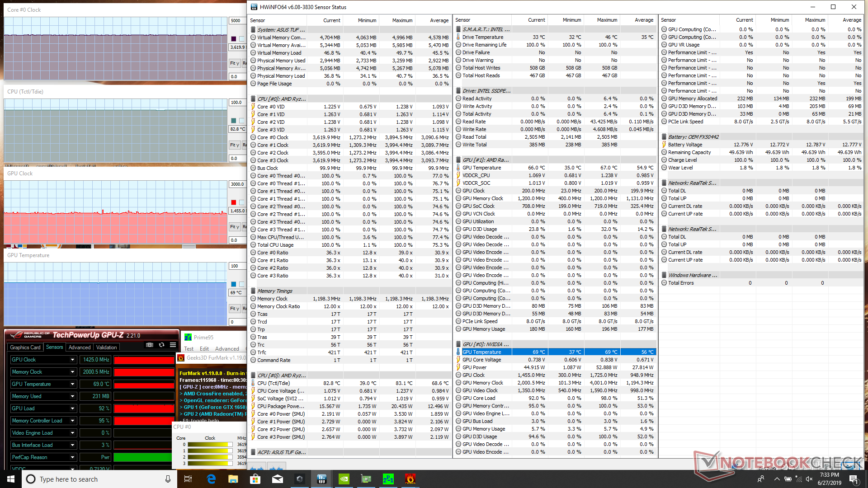Select the CPU Package Power sensor row
868x488 pixels.
[350, 406]
